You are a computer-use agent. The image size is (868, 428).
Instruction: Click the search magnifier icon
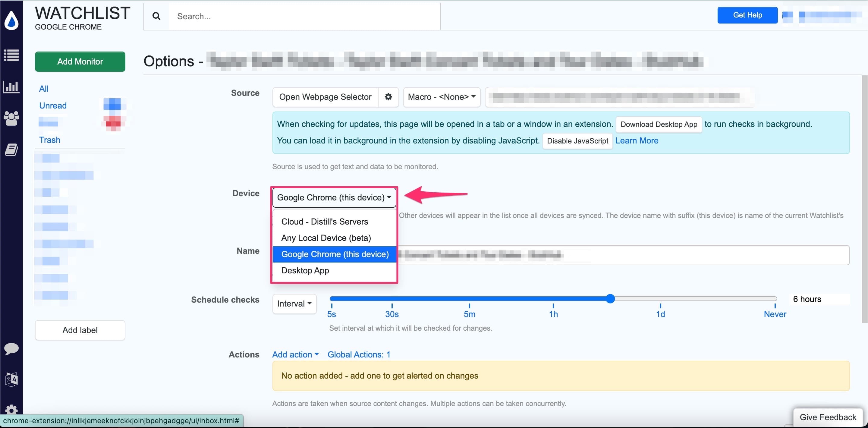click(x=156, y=16)
